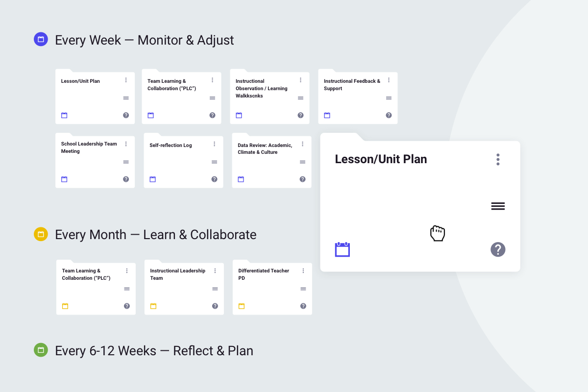Open options menu on monthly Team Learning card
The width and height of the screenshot is (588, 392).
point(127,271)
